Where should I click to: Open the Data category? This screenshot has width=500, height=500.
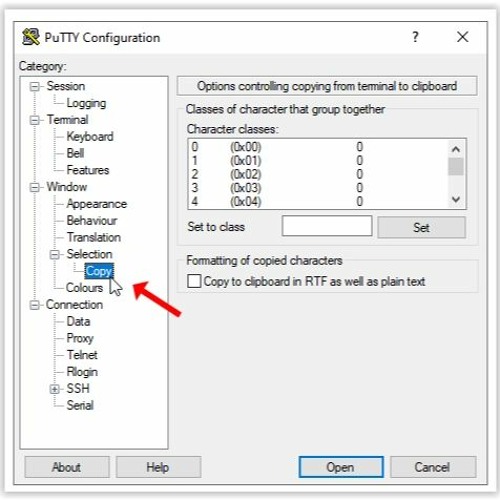78,322
